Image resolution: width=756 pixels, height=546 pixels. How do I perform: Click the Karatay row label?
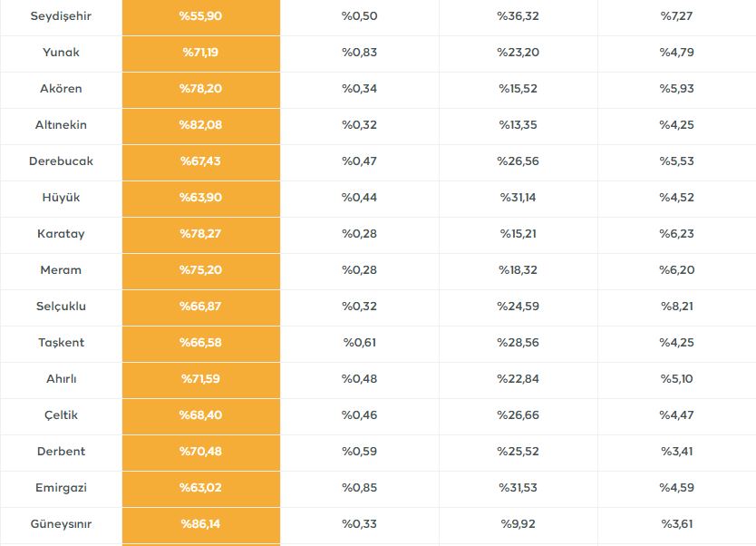click(x=61, y=234)
